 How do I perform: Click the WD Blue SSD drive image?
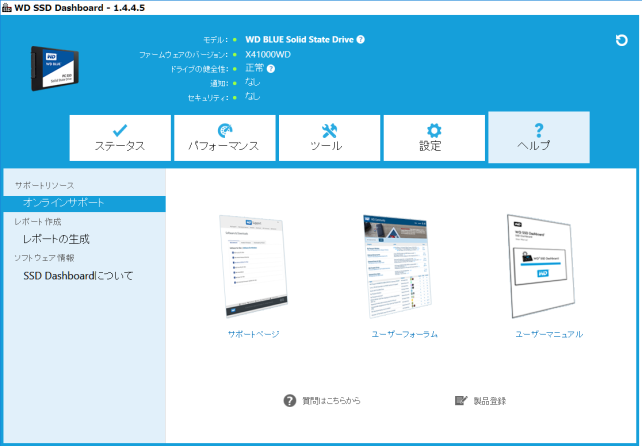(x=55, y=68)
